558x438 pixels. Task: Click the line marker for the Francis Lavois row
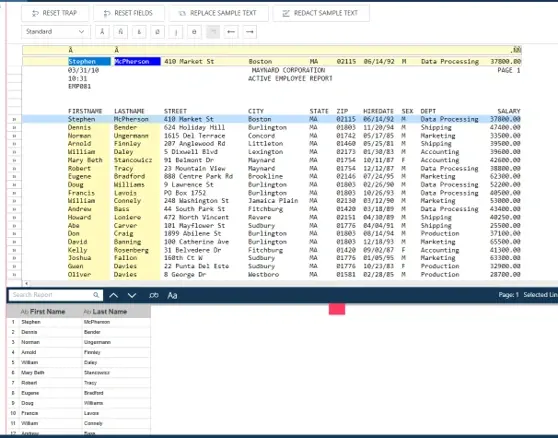pos(14,193)
